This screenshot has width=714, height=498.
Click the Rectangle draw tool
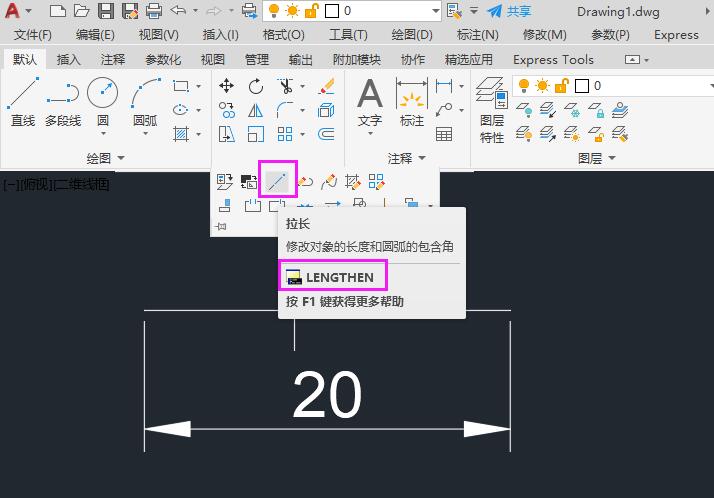tap(181, 86)
